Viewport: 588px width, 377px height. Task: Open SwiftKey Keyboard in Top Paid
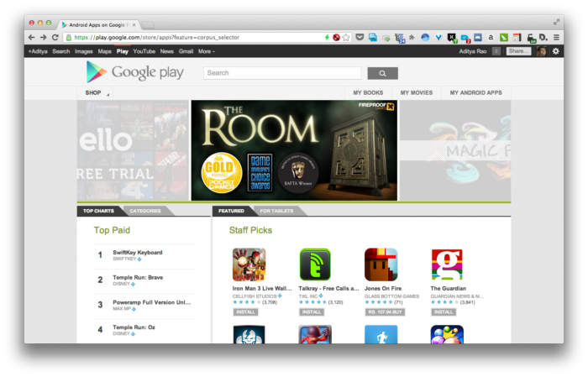[x=138, y=253]
